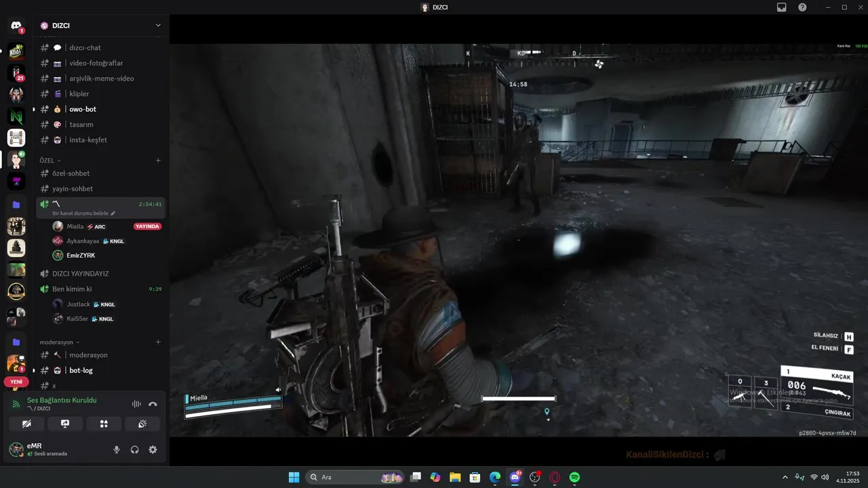This screenshot has width=868, height=488.
Task: Click Ses Bağlantısı Kuruldu connection status
Action: (x=62, y=401)
